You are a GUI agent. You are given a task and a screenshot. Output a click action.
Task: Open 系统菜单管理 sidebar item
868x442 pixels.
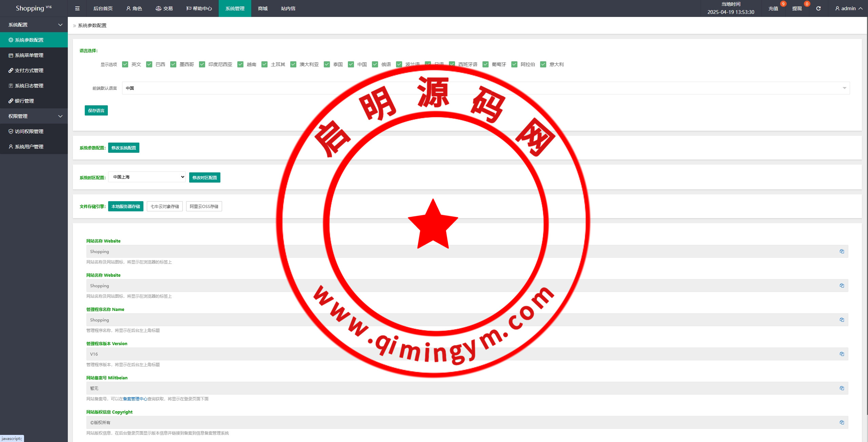click(29, 55)
